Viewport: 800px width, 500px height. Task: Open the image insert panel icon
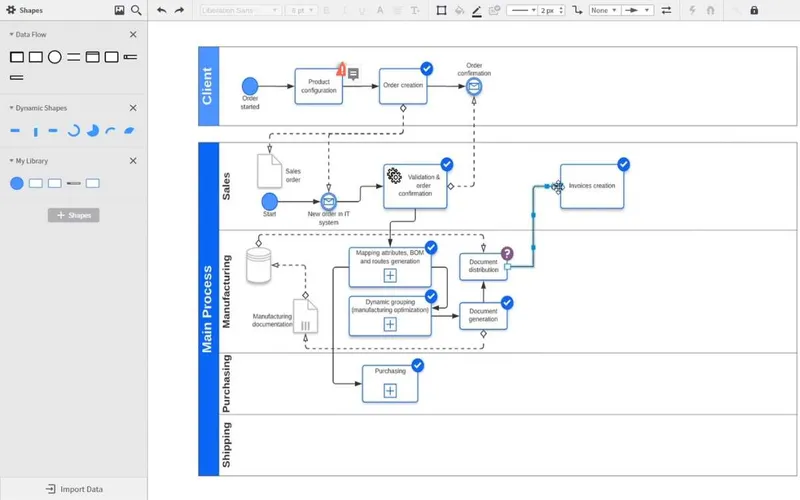click(119, 10)
